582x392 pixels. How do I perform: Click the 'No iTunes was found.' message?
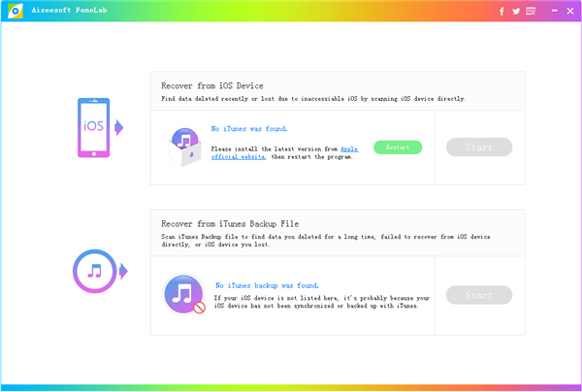pos(249,129)
